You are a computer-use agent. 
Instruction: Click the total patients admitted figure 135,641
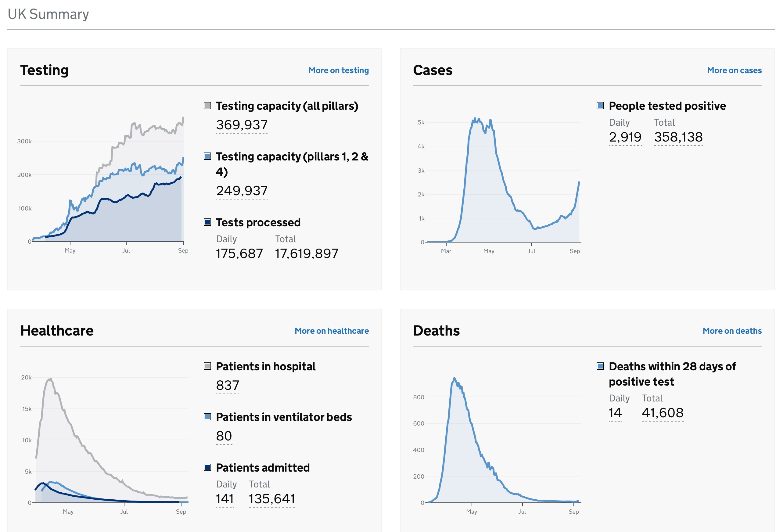pyautogui.click(x=272, y=499)
